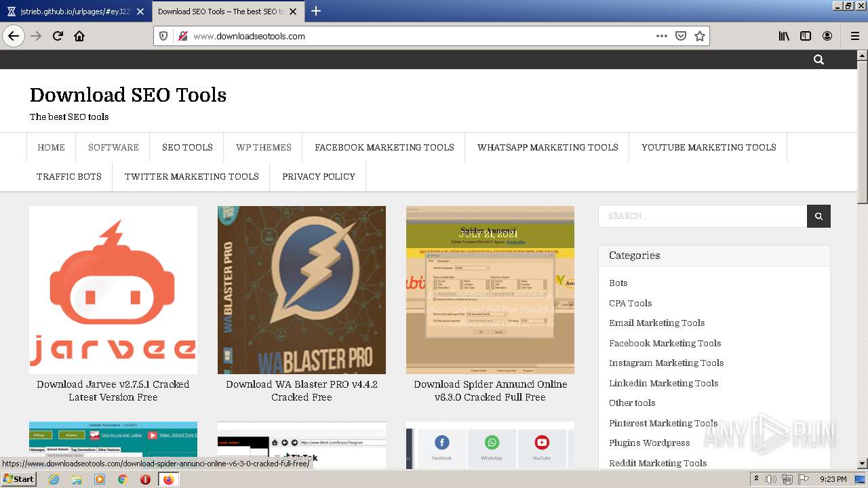Open the Linkedin Automation post thumbnail

point(113,445)
